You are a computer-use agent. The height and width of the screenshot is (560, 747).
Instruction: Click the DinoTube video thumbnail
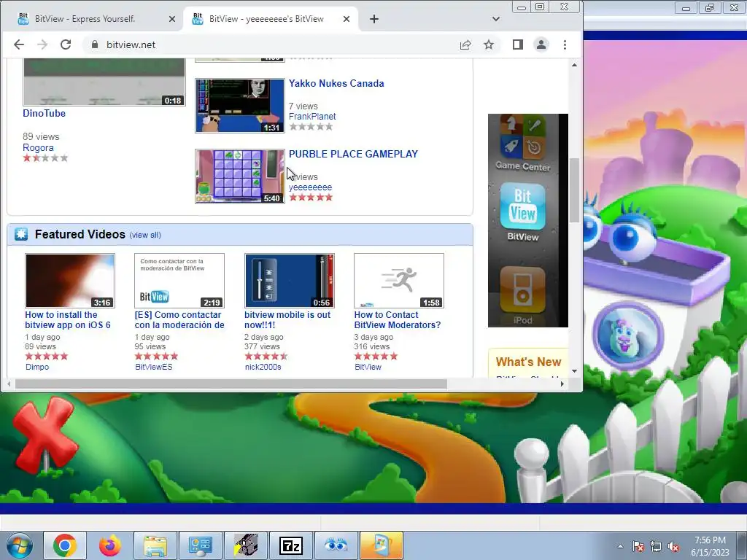tap(104, 82)
